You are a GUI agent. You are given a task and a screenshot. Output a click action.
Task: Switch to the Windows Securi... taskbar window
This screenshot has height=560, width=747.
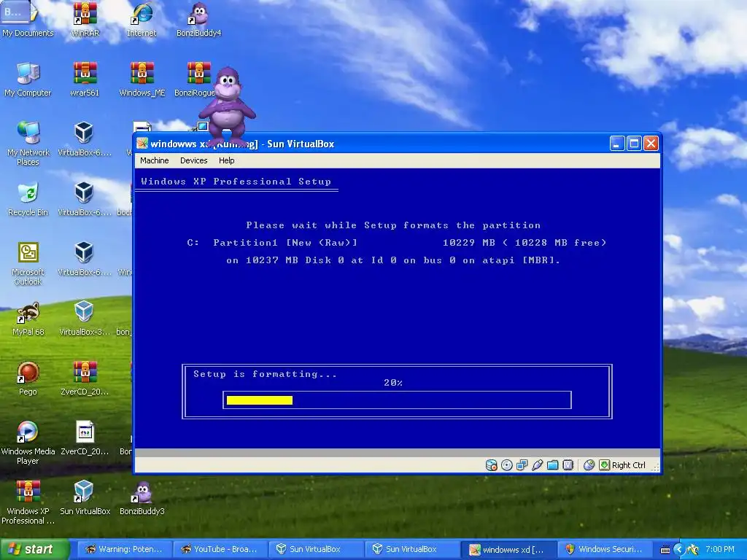tap(604, 549)
